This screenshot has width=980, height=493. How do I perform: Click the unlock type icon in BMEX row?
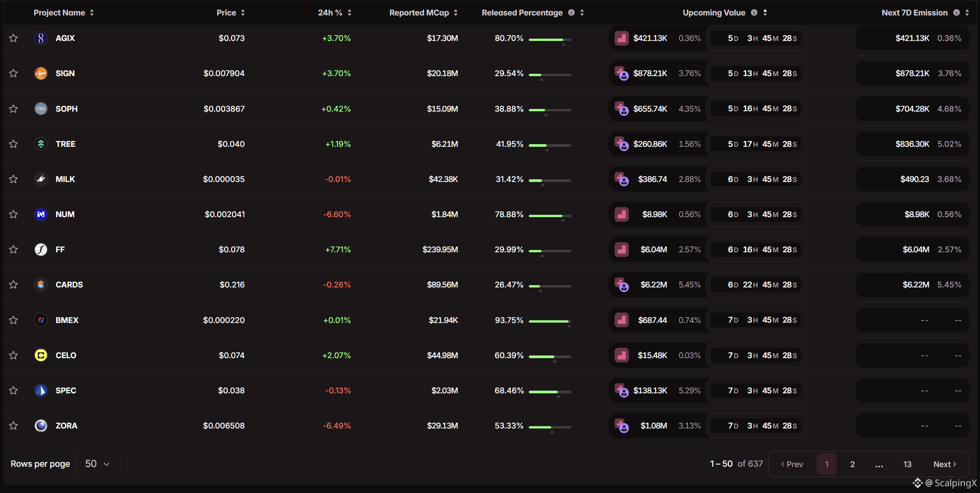pyautogui.click(x=622, y=320)
